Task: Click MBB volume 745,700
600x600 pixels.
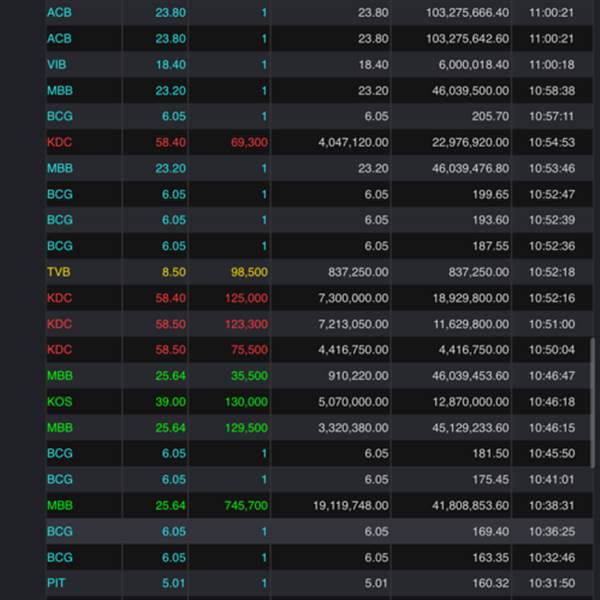Action: (246, 505)
